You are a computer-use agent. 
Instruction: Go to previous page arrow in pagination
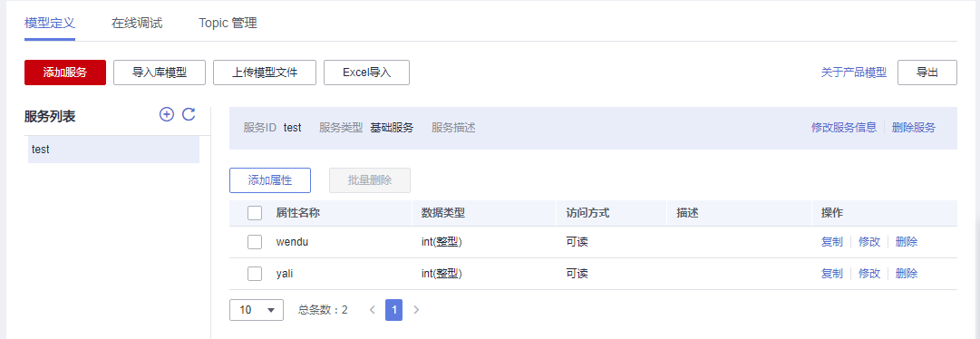373,310
